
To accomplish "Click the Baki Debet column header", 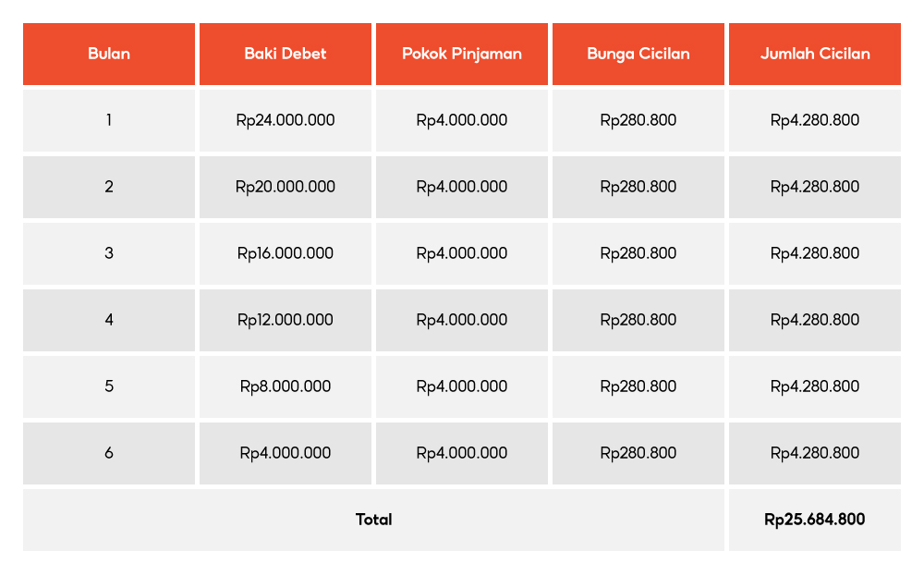I will point(286,54).
